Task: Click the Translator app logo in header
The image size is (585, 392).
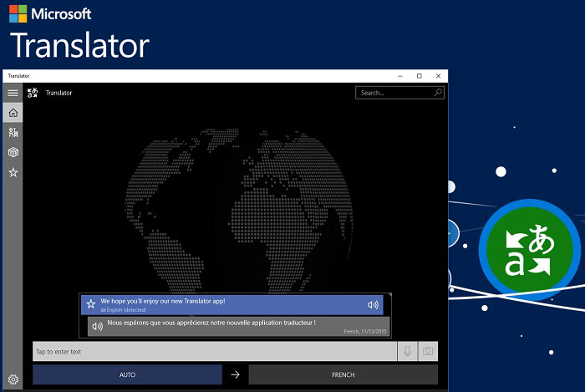Action: (33, 93)
